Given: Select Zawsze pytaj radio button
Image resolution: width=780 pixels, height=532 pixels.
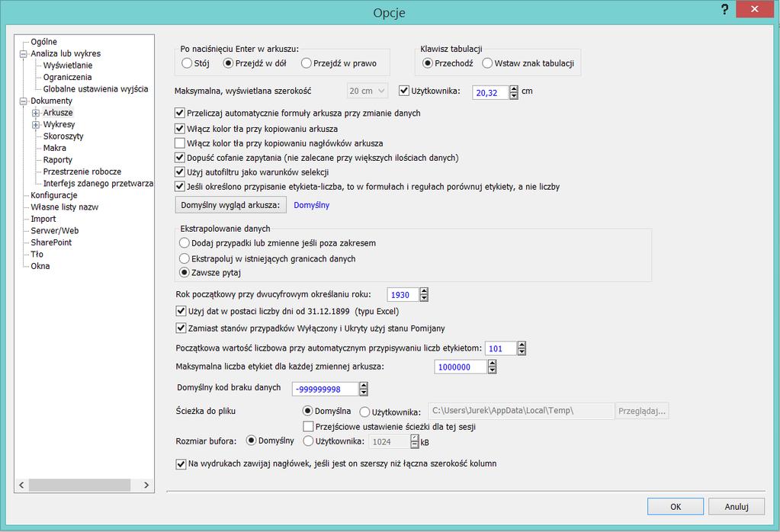Looking at the screenshot, I should [x=184, y=272].
